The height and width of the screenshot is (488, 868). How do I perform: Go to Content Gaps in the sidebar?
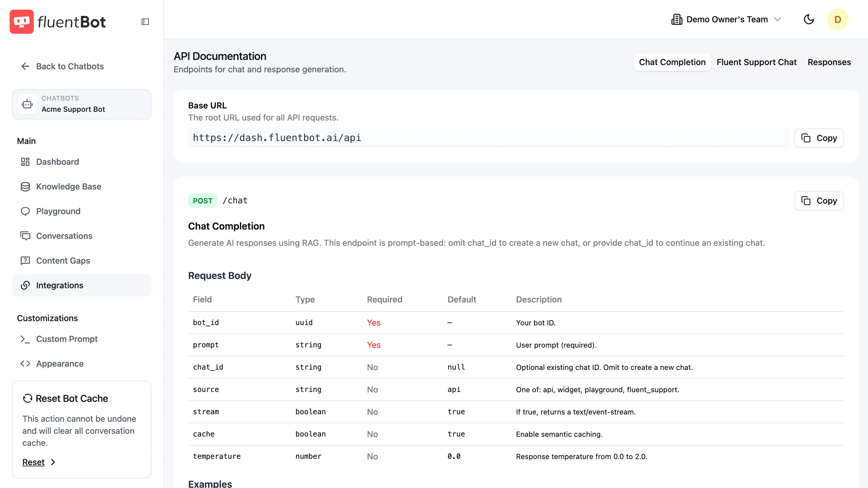pos(82,261)
